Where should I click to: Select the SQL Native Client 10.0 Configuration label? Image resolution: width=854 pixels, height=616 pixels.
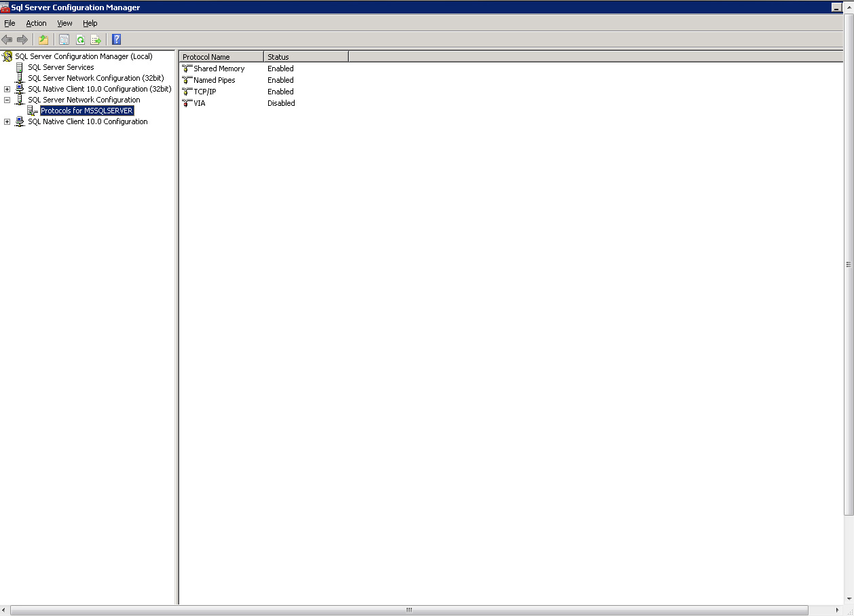88,121
